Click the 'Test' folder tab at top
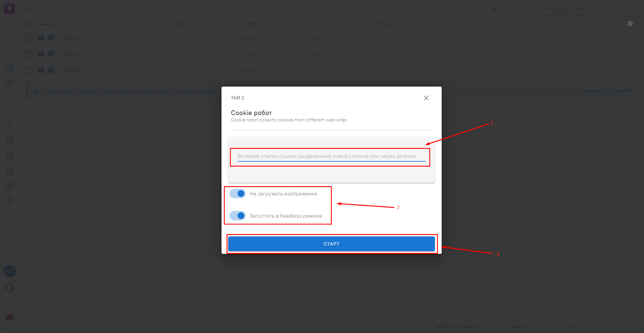This screenshot has width=644, height=333. coord(29,9)
